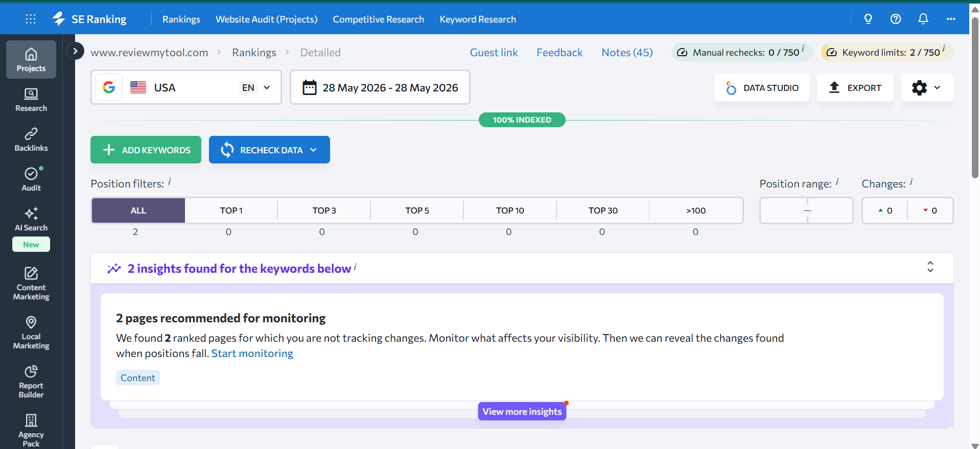Select the ALL position filter
This screenshot has width=980, height=449.
tap(138, 210)
